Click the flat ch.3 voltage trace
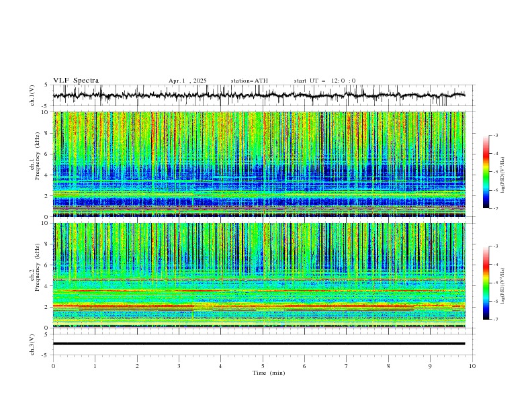 tap(259, 344)
